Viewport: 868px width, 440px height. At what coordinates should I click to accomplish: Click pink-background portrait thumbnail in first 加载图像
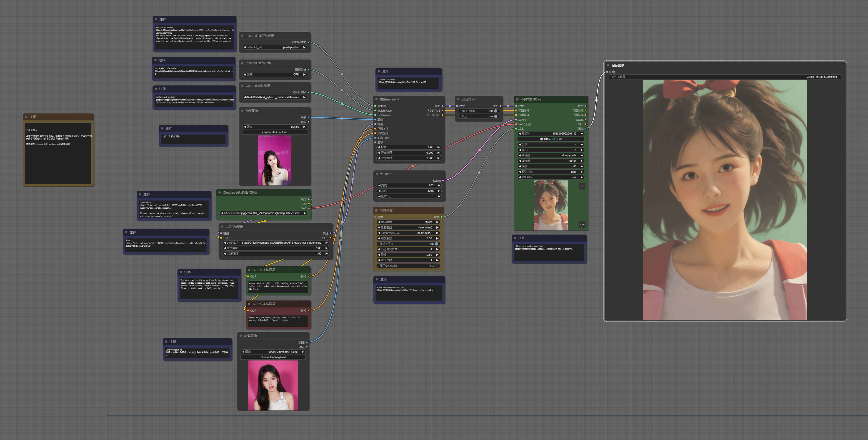(275, 160)
